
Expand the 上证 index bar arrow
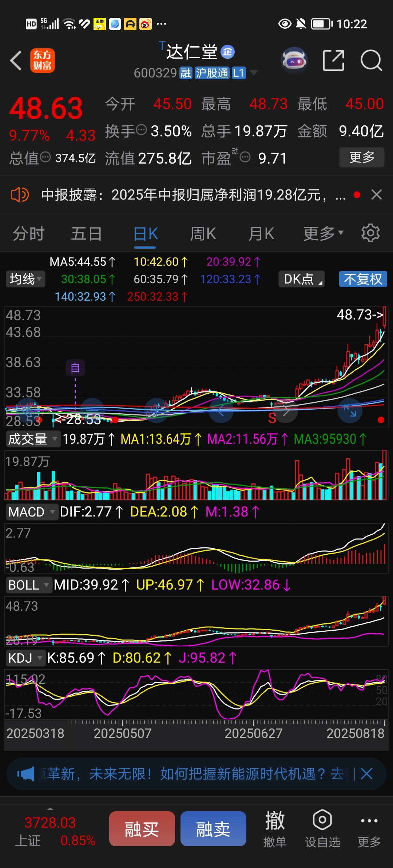coord(51,808)
